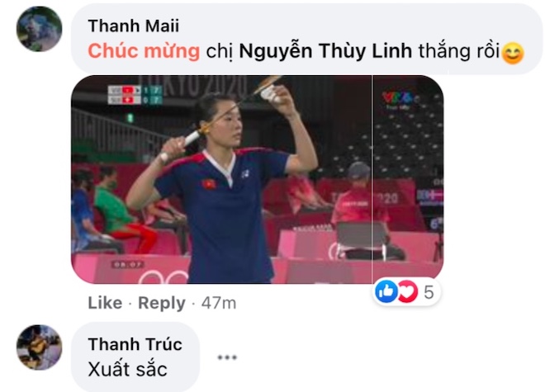Click the match scoreboard overlay in photo
Image resolution: width=545 pixels, height=392 pixels.
pyautogui.click(x=135, y=95)
